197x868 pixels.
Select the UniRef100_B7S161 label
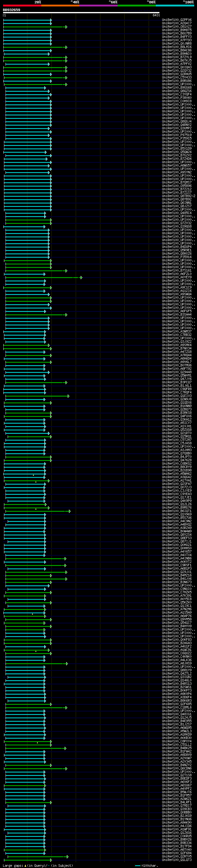(177, 271)
